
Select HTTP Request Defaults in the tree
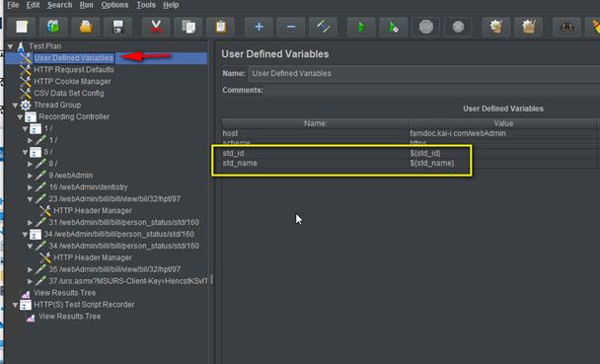pyautogui.click(x=74, y=70)
